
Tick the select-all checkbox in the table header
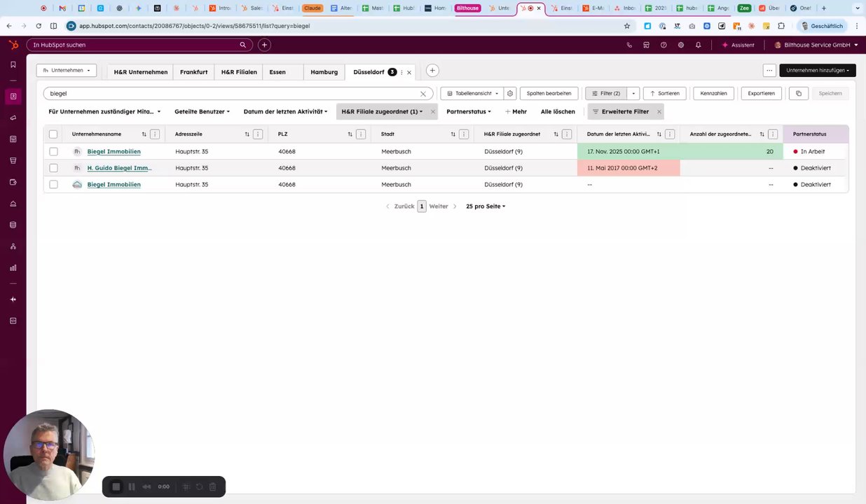(x=53, y=134)
